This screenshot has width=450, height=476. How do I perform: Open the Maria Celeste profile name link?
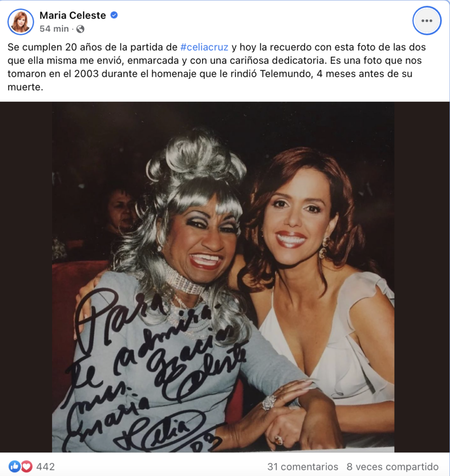[x=73, y=15]
